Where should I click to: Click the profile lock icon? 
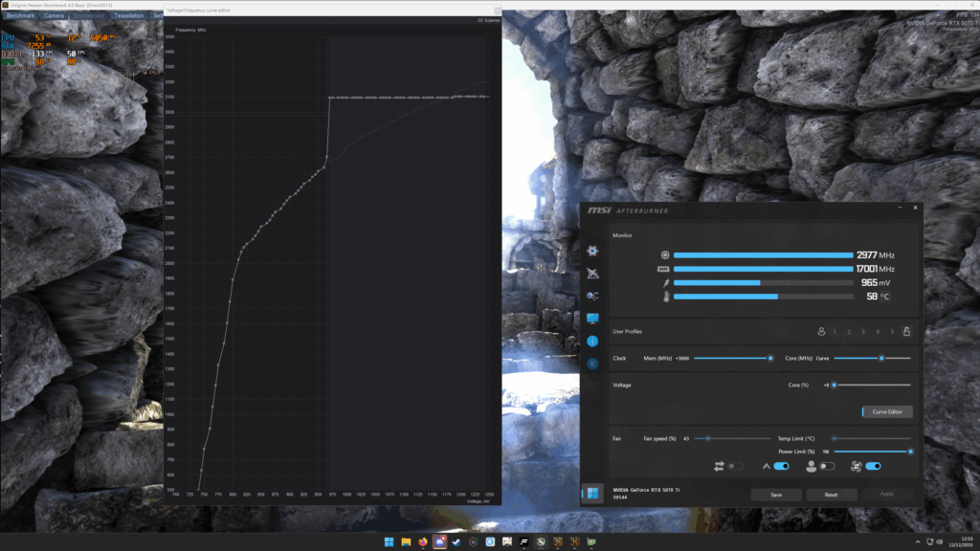[x=906, y=332]
